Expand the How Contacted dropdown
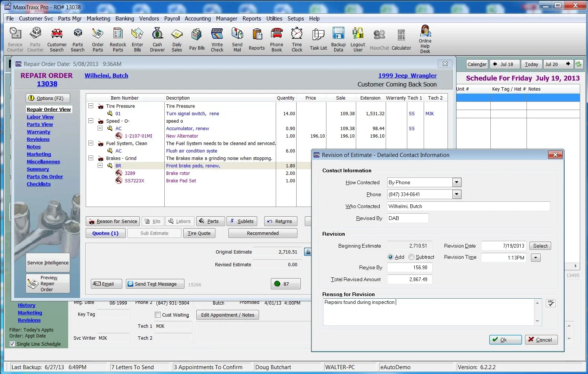The height and width of the screenshot is (374, 588). click(456, 182)
